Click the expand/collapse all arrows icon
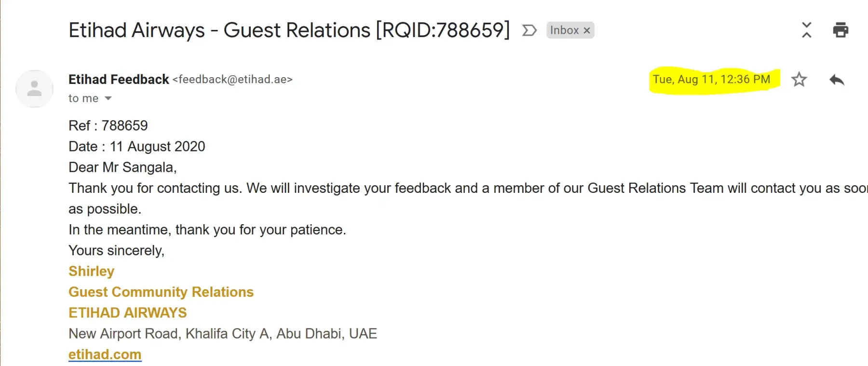The image size is (868, 366). [x=806, y=30]
